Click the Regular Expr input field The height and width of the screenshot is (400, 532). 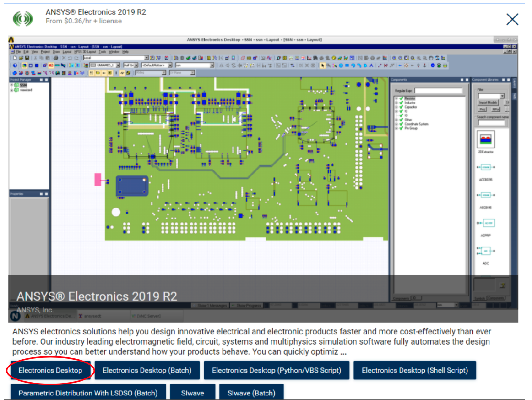coord(438,91)
